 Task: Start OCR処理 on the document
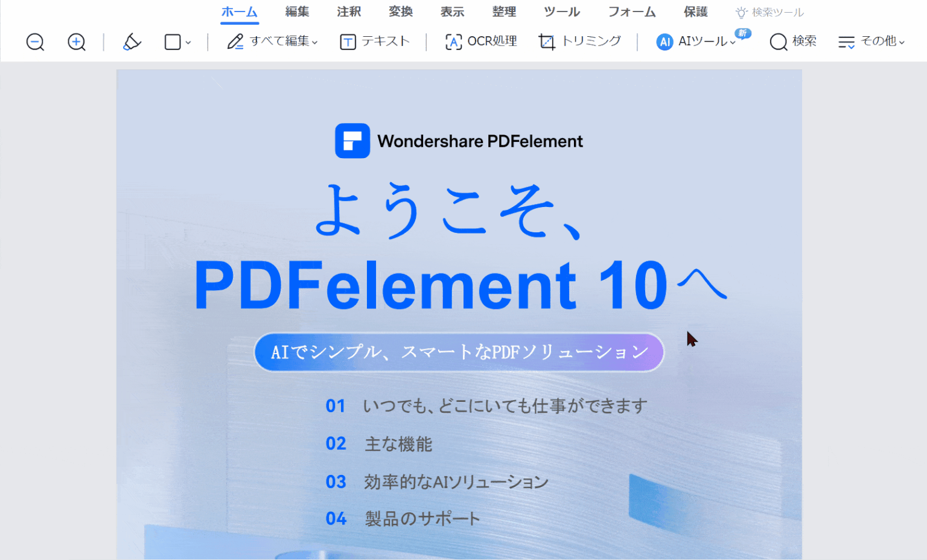[x=480, y=42]
